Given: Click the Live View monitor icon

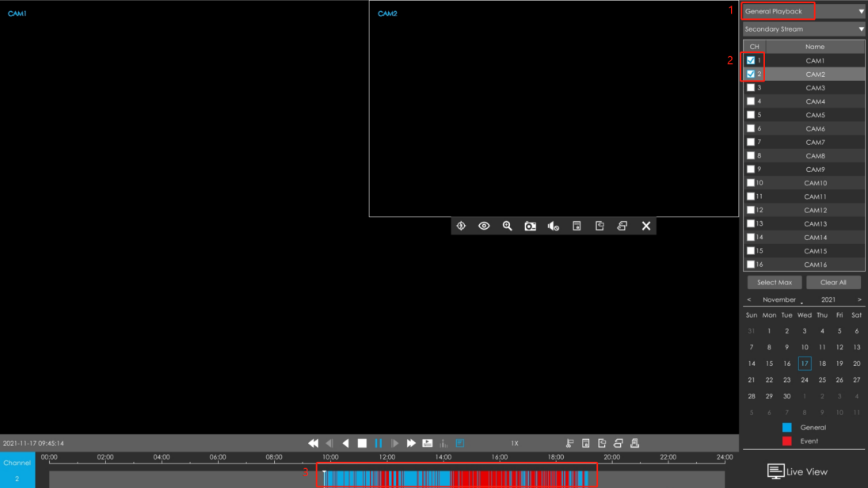Looking at the screenshot, I should pyautogui.click(x=775, y=471).
